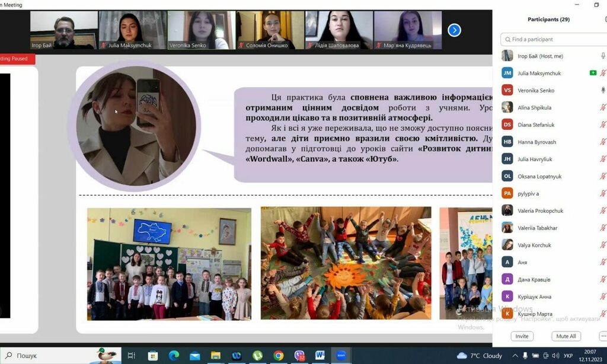Open uTorrent from the taskbar
607x364 pixels.
tap(257, 356)
